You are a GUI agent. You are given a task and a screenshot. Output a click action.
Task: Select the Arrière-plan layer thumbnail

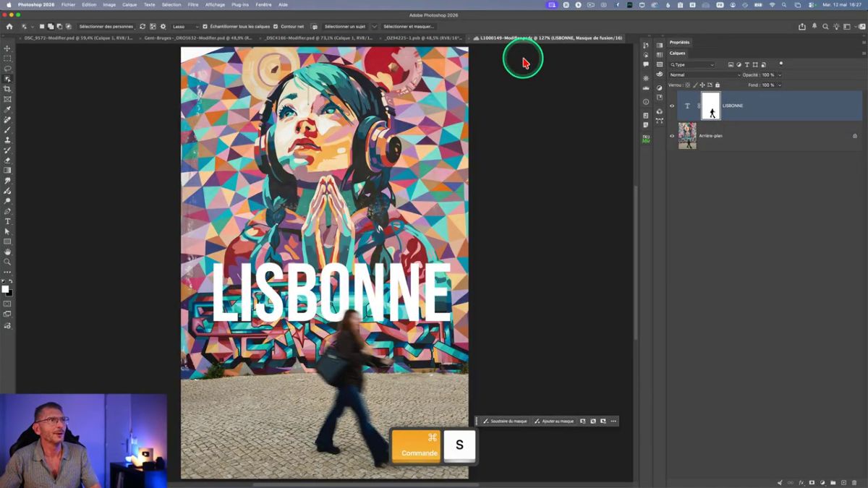click(687, 136)
